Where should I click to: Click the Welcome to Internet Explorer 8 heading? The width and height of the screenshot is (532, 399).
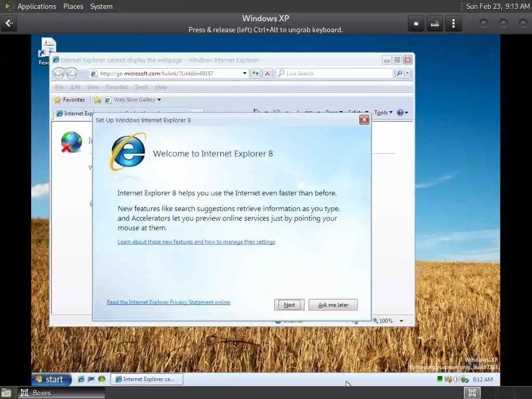[212, 153]
